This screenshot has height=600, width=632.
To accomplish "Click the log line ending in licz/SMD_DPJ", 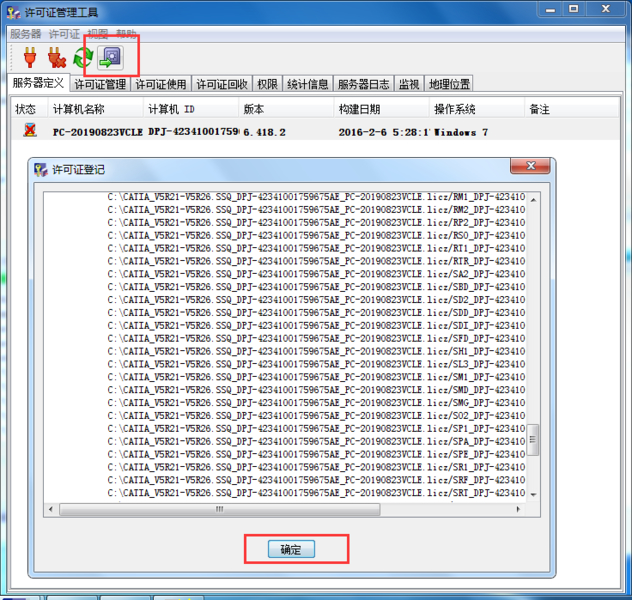I will coord(316,390).
